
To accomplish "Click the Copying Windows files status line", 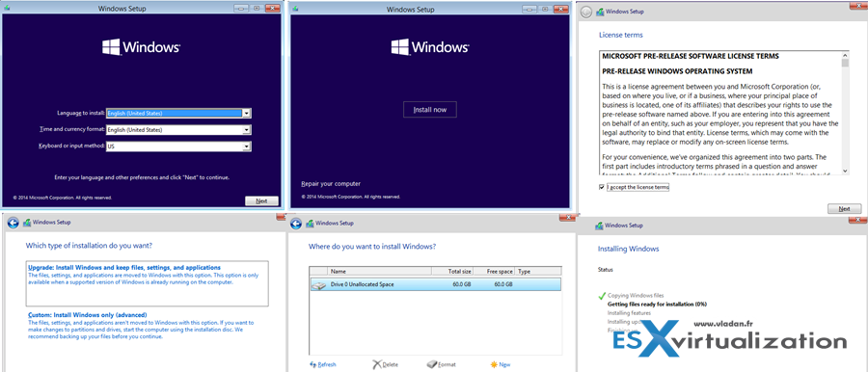I will (636, 296).
